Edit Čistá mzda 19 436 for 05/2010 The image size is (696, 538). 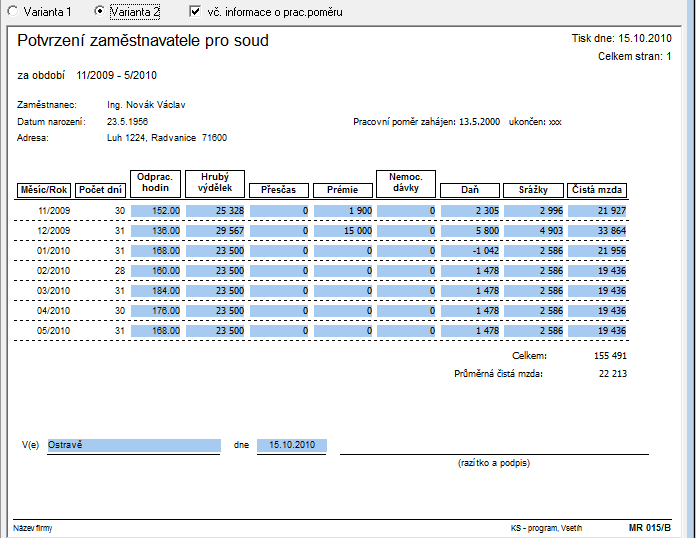point(597,331)
